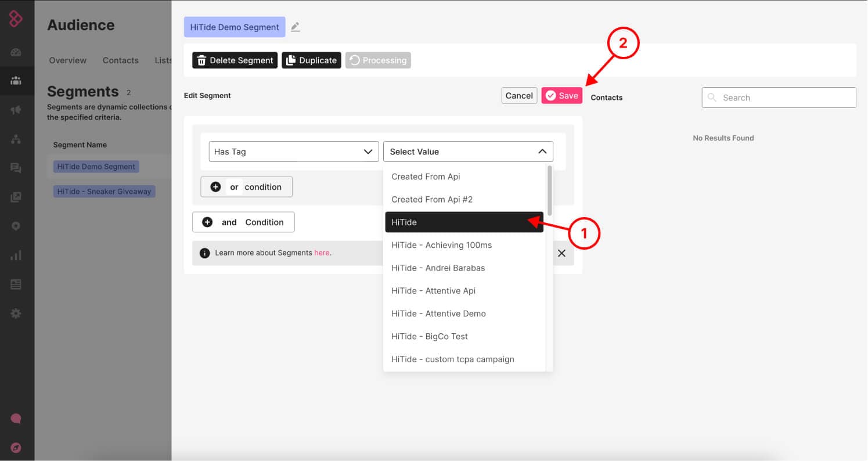Add an or condition
Screen dimensions: 868x461
point(247,187)
